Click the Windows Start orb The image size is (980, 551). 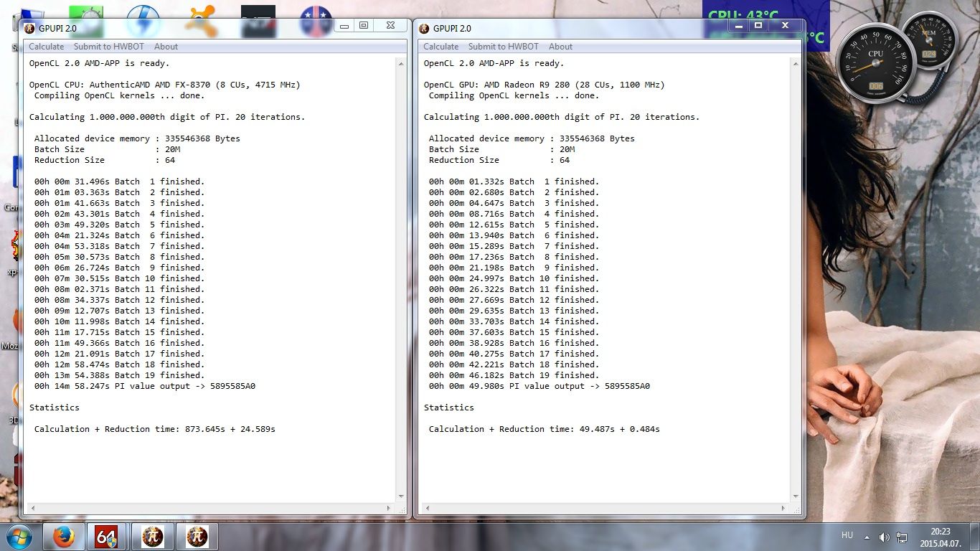tap(19, 537)
